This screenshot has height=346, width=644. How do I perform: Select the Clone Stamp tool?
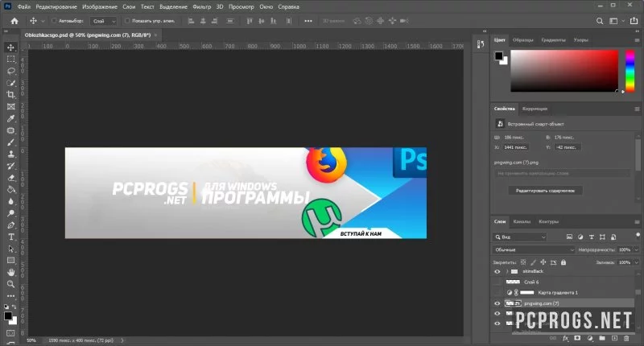pyautogui.click(x=11, y=154)
